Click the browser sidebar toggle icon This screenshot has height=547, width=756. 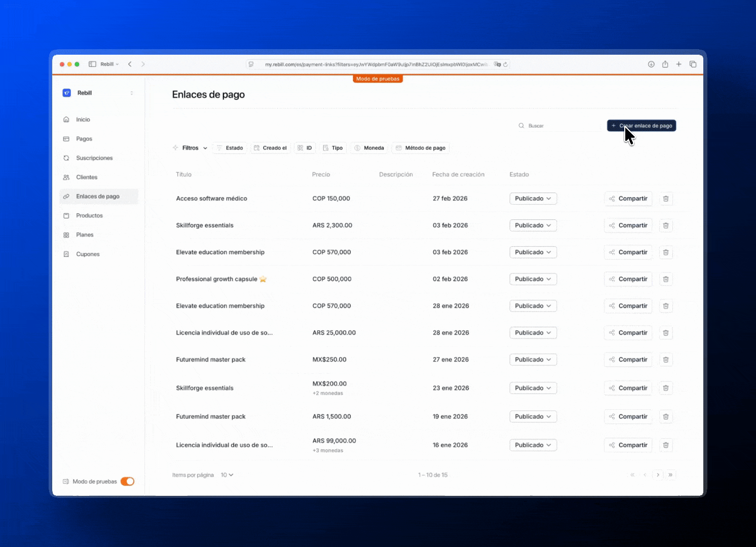click(92, 64)
